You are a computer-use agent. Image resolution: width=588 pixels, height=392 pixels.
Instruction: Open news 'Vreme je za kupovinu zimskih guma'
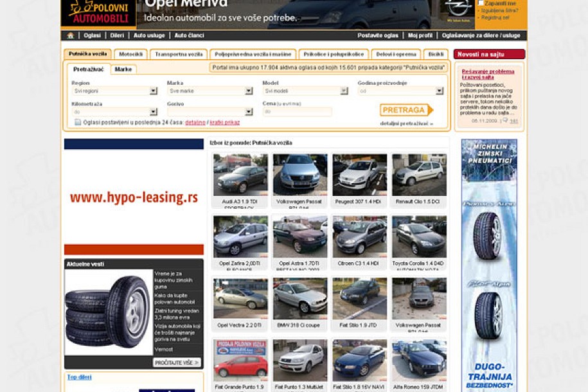(x=174, y=280)
